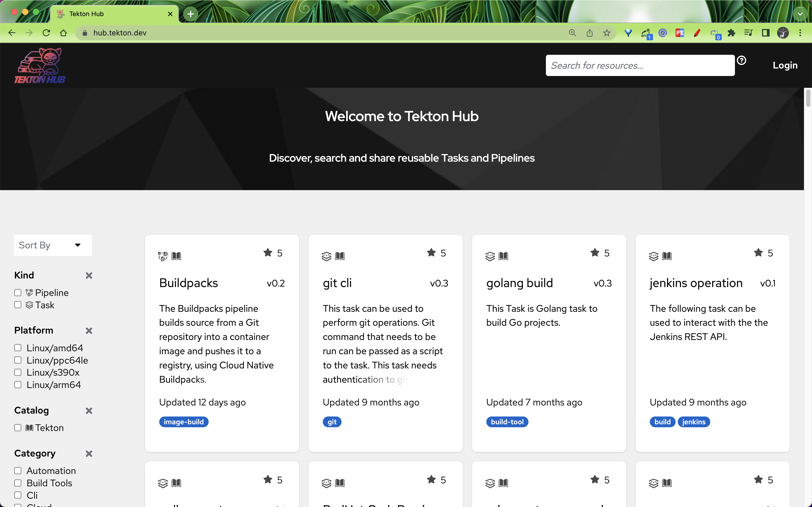Click the catalog book icon on Buildpacks card
Image resolution: width=812 pixels, height=507 pixels.
[176, 256]
